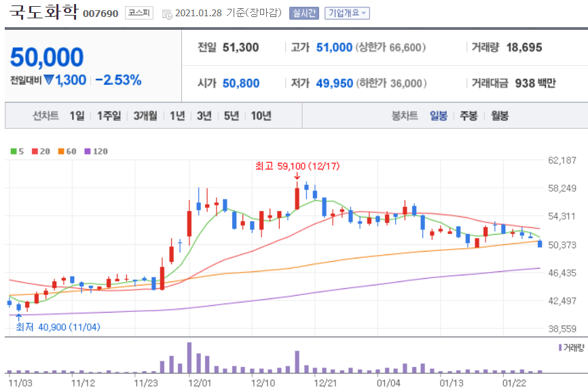Click the tallest volume bar at 12/01
Image resolution: width=588 pixels, height=392 pixels.
coord(189,357)
